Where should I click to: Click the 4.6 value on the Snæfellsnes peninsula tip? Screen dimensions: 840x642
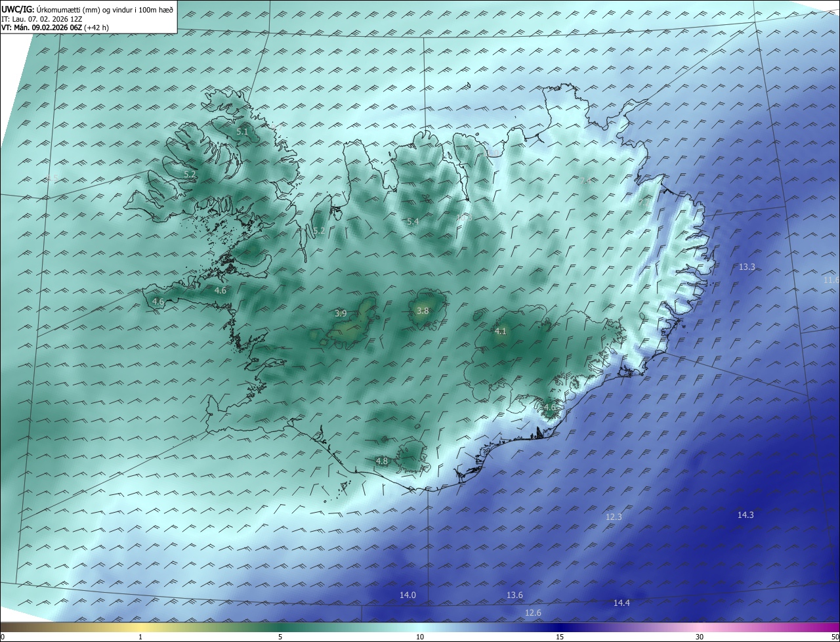point(157,302)
